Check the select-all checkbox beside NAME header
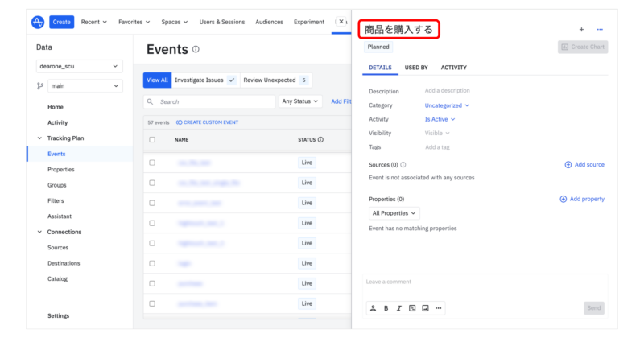Image resolution: width=644 pixels, height=338 pixels. click(x=152, y=140)
